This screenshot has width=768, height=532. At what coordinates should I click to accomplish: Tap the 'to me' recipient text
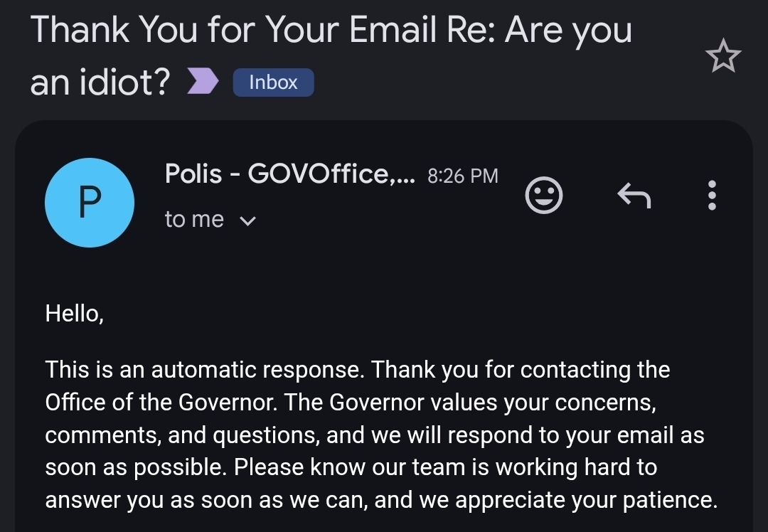pos(194,220)
